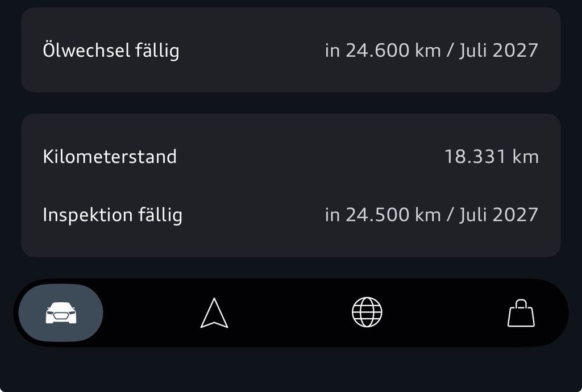The width and height of the screenshot is (582, 392).
Task: Click the gap between the two info cards
Action: [x=291, y=103]
